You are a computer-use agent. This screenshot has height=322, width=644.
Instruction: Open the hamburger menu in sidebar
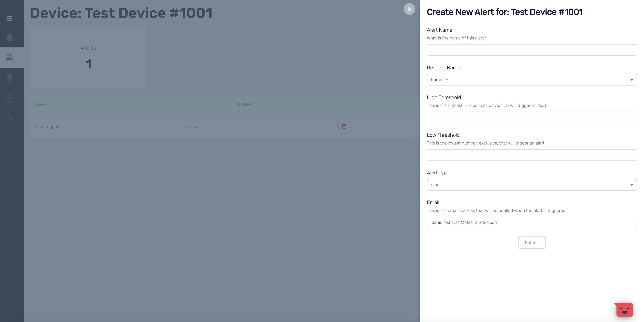tap(9, 18)
